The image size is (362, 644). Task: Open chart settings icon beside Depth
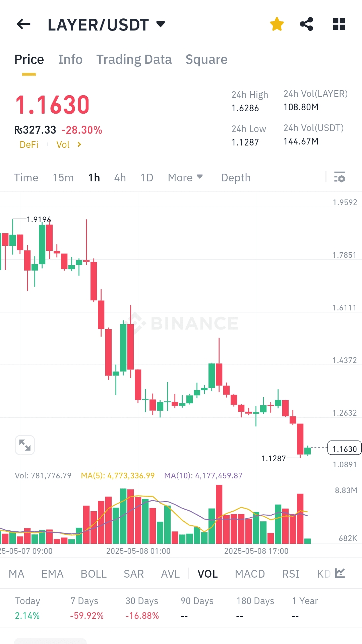coord(339,177)
